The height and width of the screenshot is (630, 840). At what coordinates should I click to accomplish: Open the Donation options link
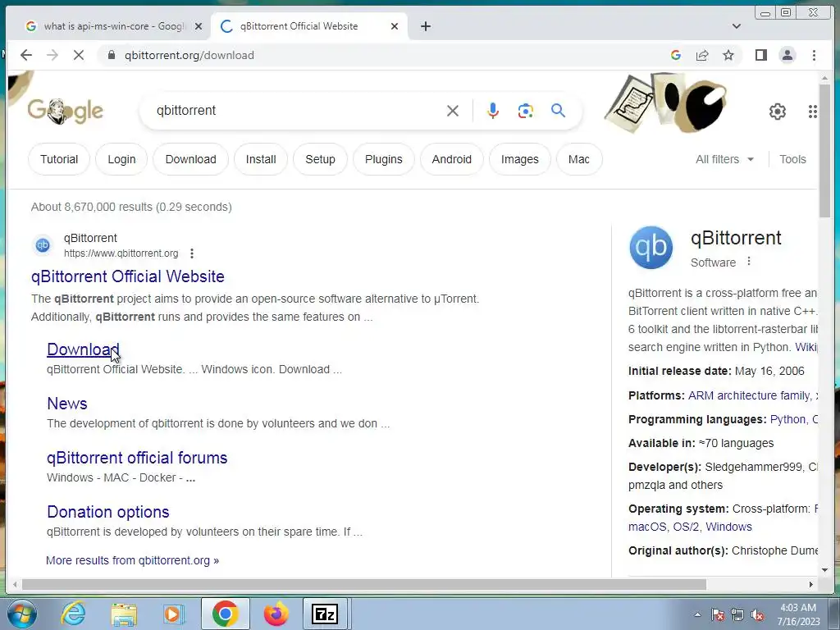(108, 512)
